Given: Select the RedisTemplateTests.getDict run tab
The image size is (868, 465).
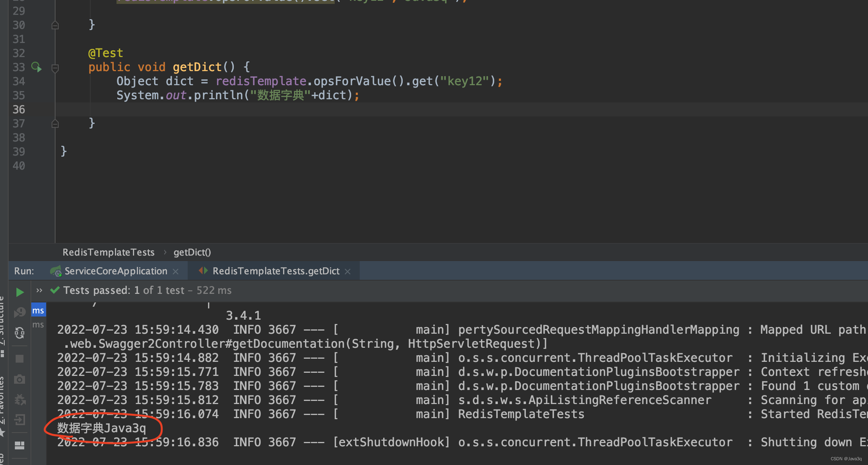Looking at the screenshot, I should [276, 271].
